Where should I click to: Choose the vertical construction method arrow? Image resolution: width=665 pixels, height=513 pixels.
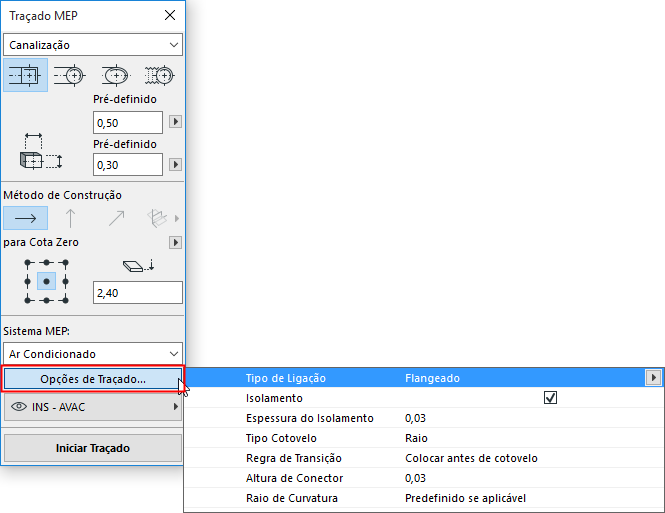point(70,218)
